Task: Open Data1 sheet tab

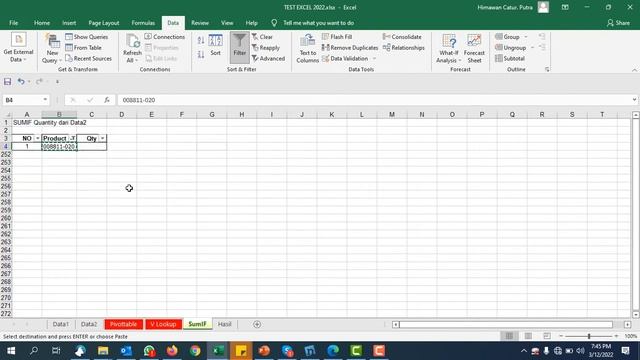Action: 60,324
